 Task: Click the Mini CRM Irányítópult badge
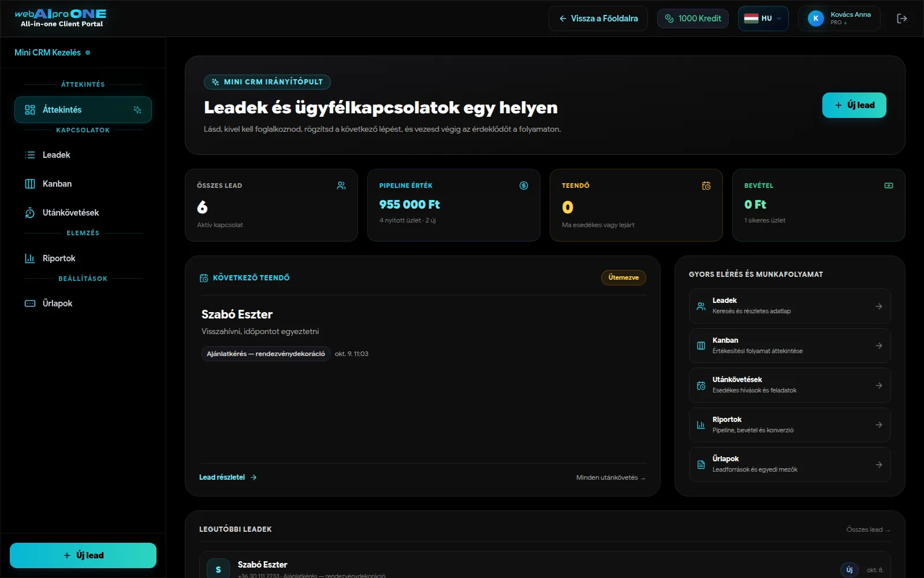click(x=267, y=82)
